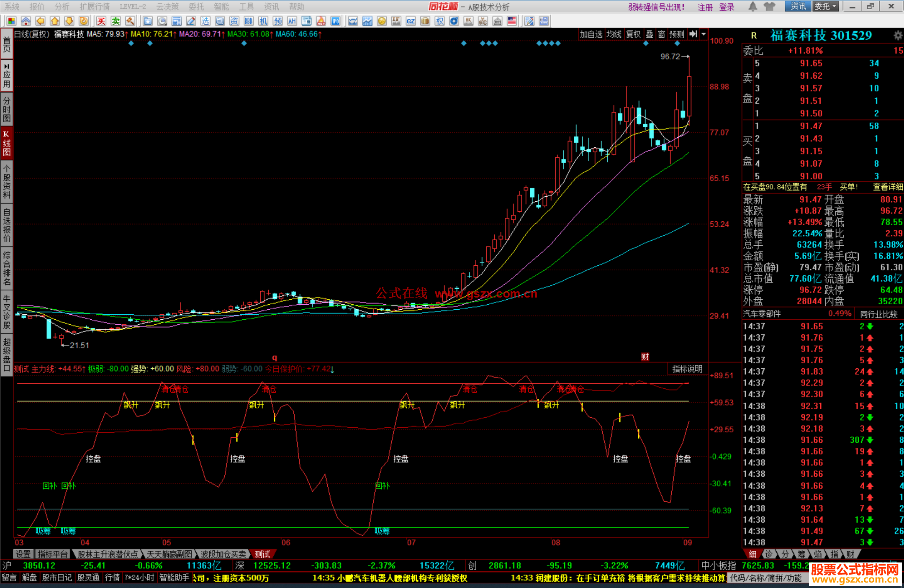Switch to the 波段加仓买卖 indicator tab
The height and width of the screenshot is (588, 904).
[x=223, y=554]
